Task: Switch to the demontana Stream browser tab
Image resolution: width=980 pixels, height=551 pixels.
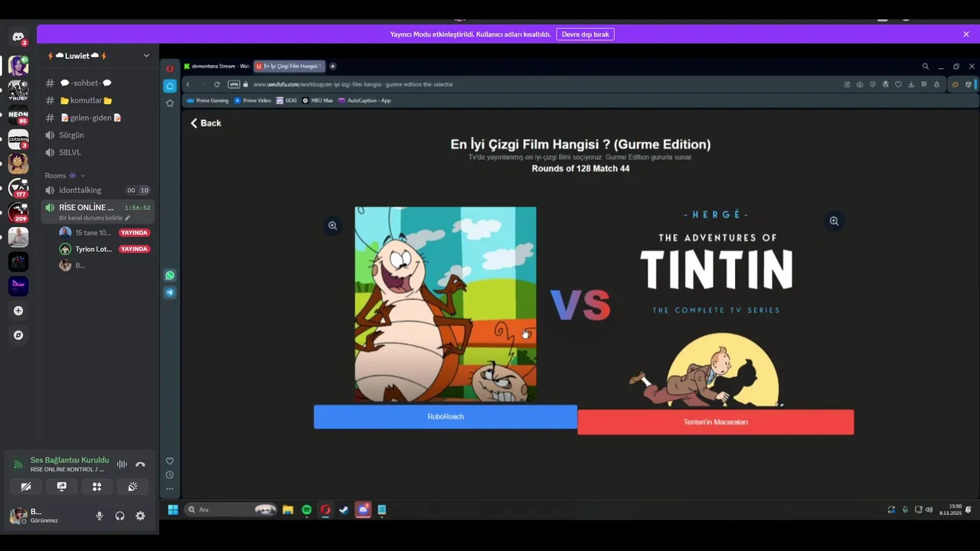Action: 217,67
